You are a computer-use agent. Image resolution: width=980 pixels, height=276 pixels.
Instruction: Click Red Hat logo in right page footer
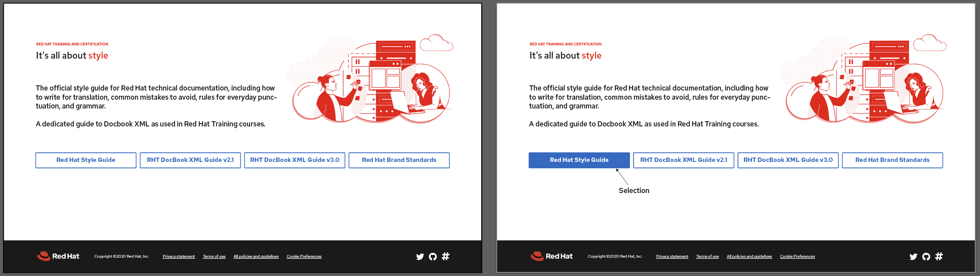pyautogui.click(x=551, y=256)
